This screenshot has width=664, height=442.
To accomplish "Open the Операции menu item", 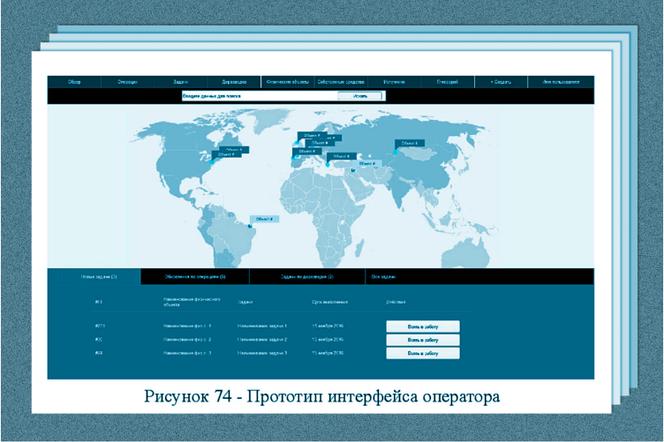I will click(128, 82).
